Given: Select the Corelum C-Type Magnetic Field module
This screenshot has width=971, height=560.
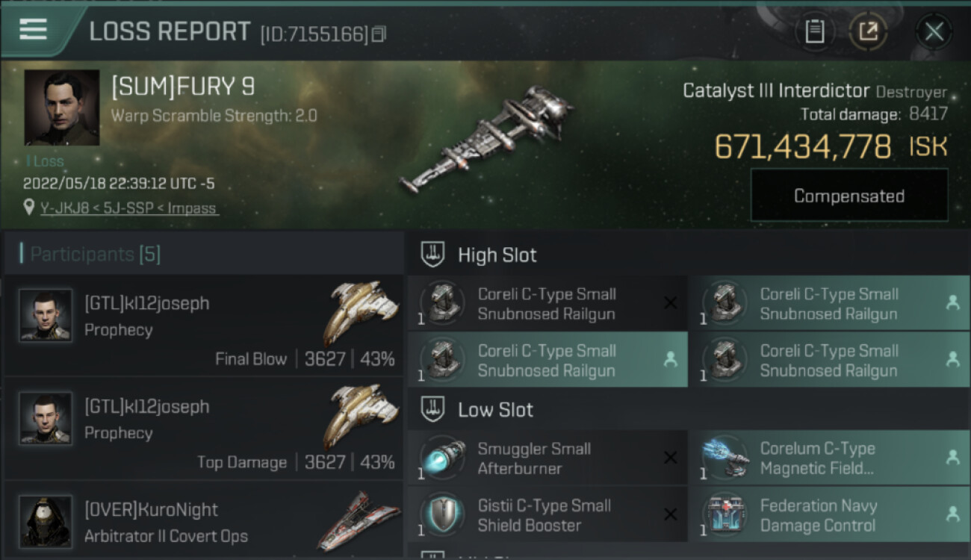Looking at the screenshot, I should click(829, 458).
